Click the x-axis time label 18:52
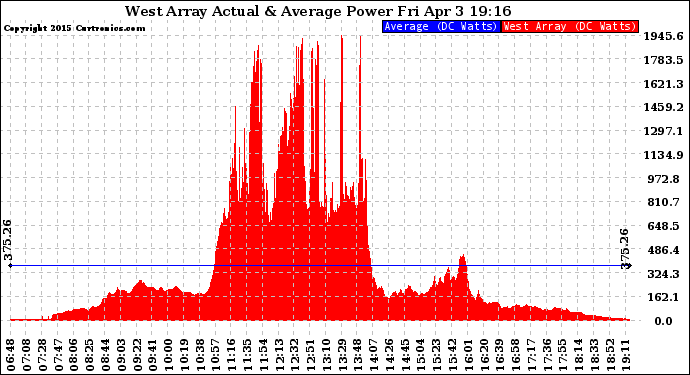 tap(610, 355)
